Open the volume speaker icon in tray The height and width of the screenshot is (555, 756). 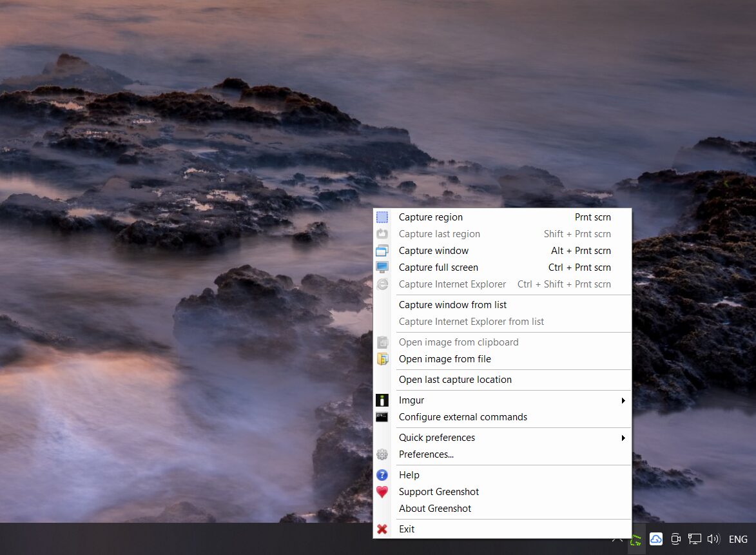click(713, 540)
